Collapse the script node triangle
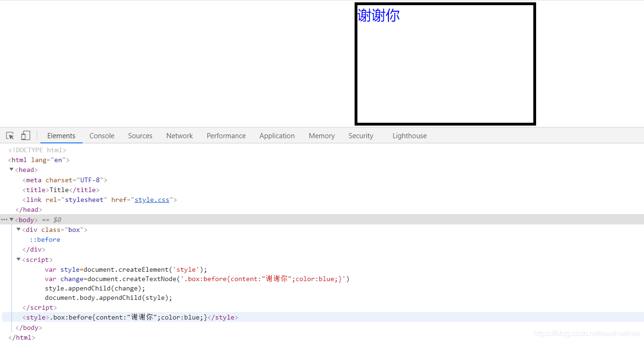This screenshot has height=342, width=644. click(x=19, y=260)
